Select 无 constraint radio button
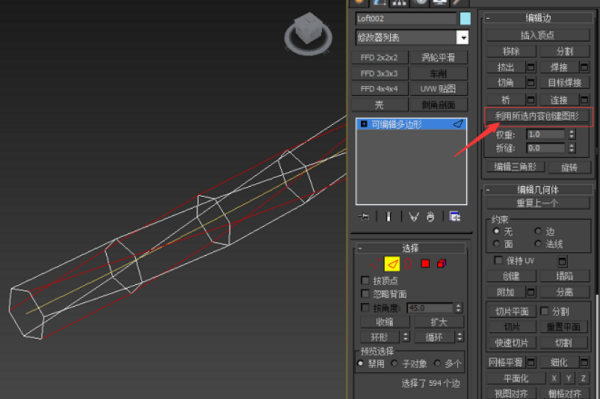This screenshot has height=399, width=600. tap(496, 231)
